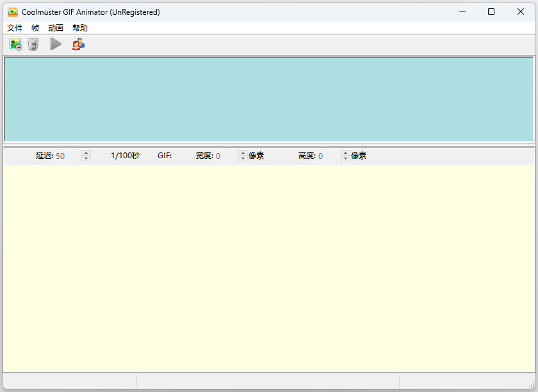Open the 帮助 (Help) menu
This screenshot has height=392, width=538.
click(x=79, y=28)
